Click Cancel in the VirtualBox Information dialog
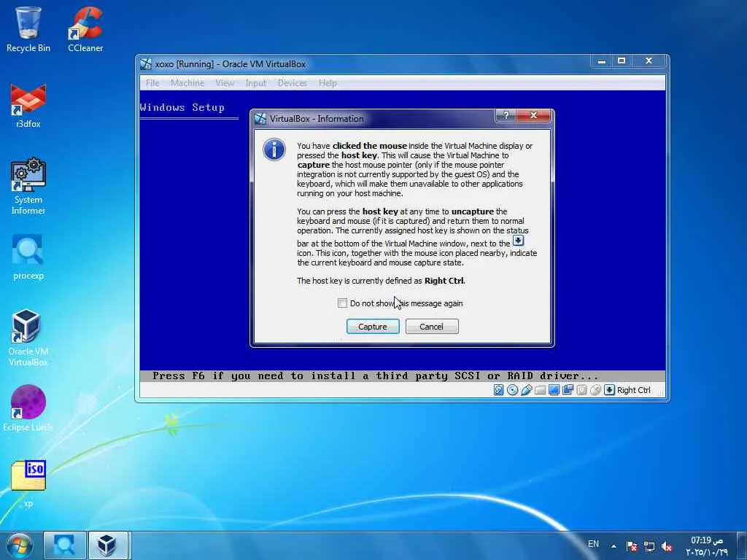Screen dimensions: 747x560 [432, 327]
